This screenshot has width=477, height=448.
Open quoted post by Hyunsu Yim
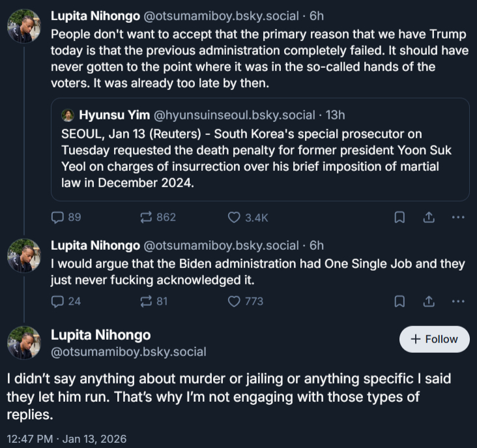tap(260, 157)
